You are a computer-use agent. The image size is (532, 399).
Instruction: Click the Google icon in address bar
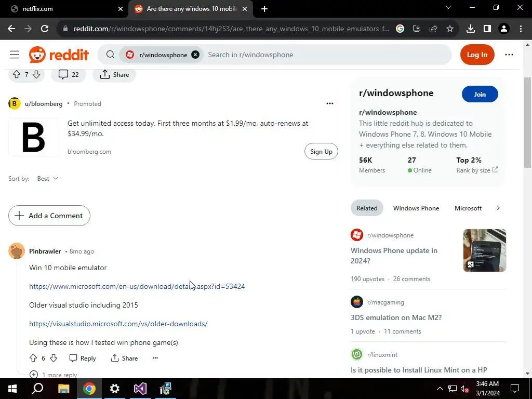[400, 29]
